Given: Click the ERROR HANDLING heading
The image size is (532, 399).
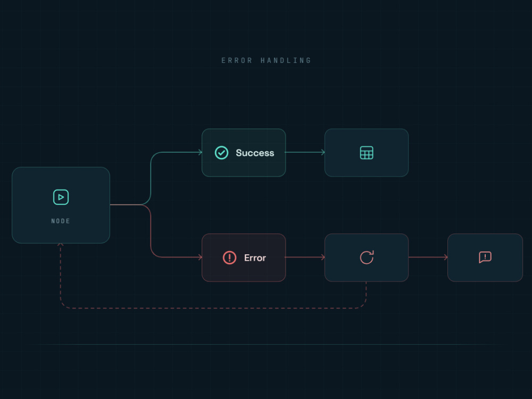Looking at the screenshot, I should [x=267, y=61].
